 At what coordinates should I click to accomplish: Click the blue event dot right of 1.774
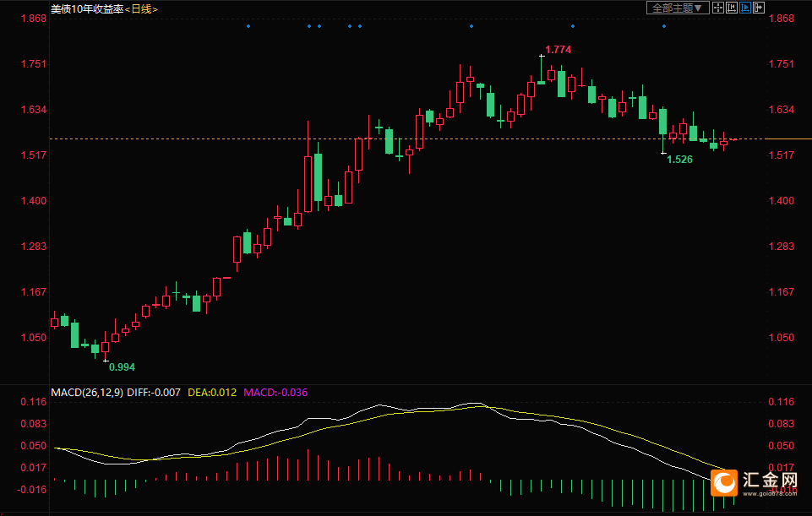pyautogui.click(x=573, y=26)
